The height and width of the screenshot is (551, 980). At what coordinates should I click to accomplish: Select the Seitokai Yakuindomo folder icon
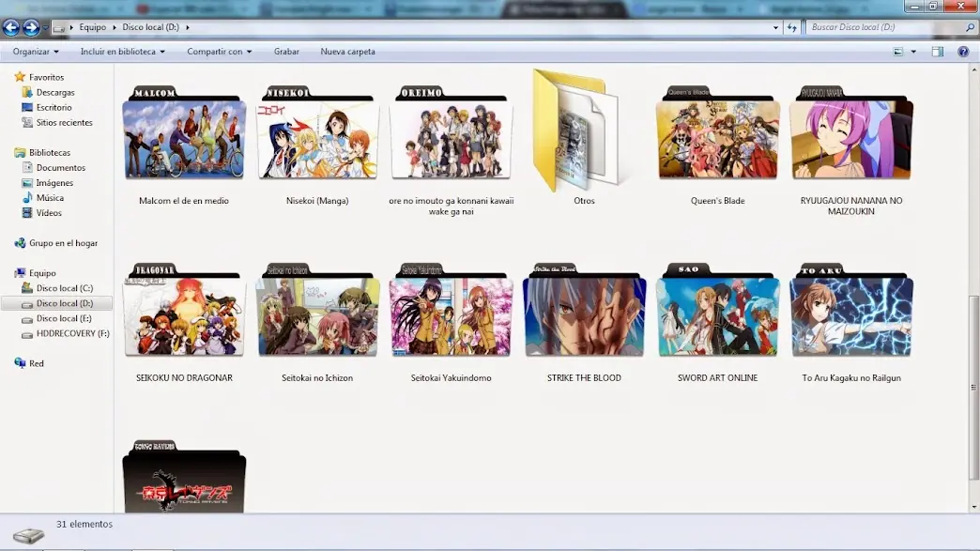pos(452,311)
